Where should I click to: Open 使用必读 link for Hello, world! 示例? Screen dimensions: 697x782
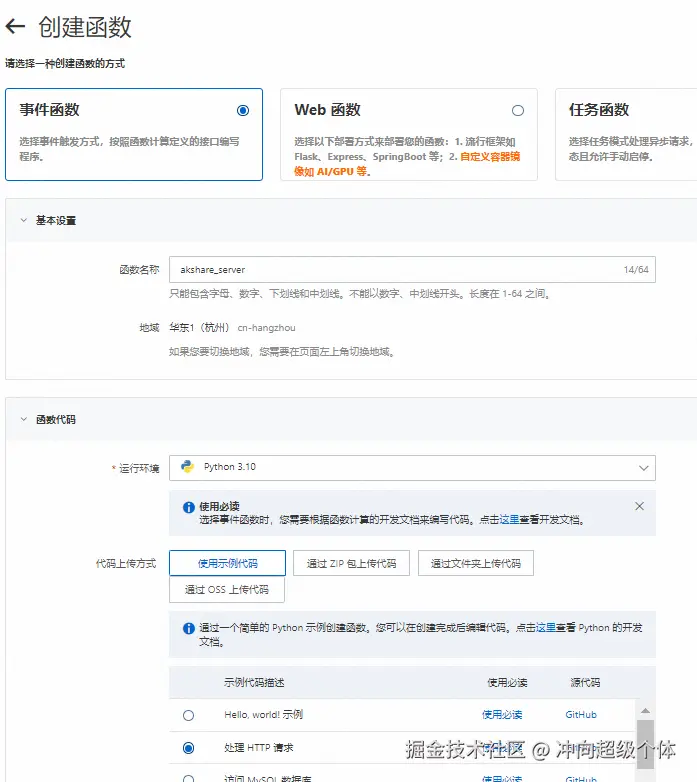[x=502, y=715]
